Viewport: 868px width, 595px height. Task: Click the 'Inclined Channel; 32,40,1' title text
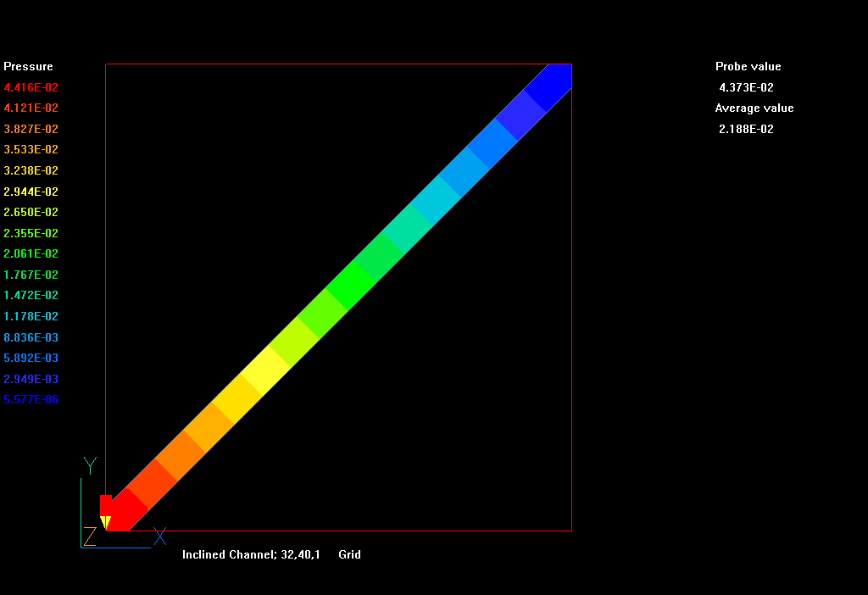[x=251, y=554]
